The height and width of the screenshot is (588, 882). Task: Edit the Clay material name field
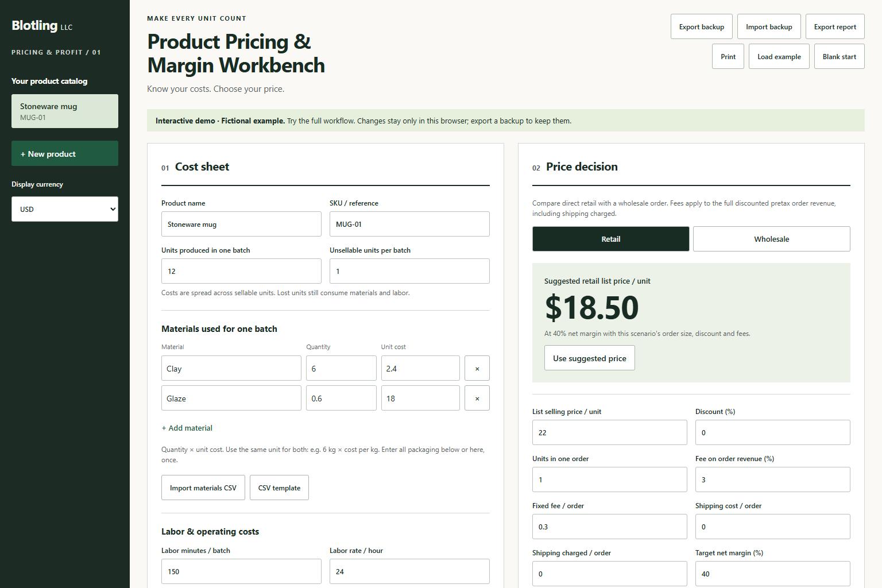[231, 368]
